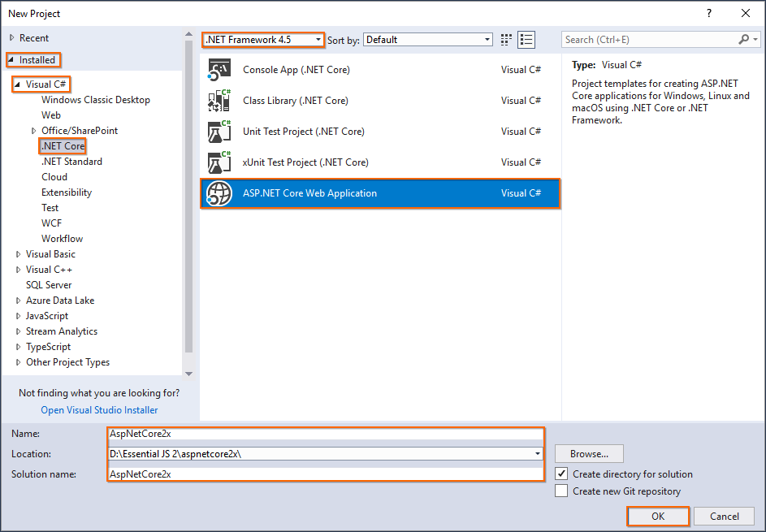This screenshot has height=532, width=766.
Task: Collapse the Installed node
Action: point(11,59)
